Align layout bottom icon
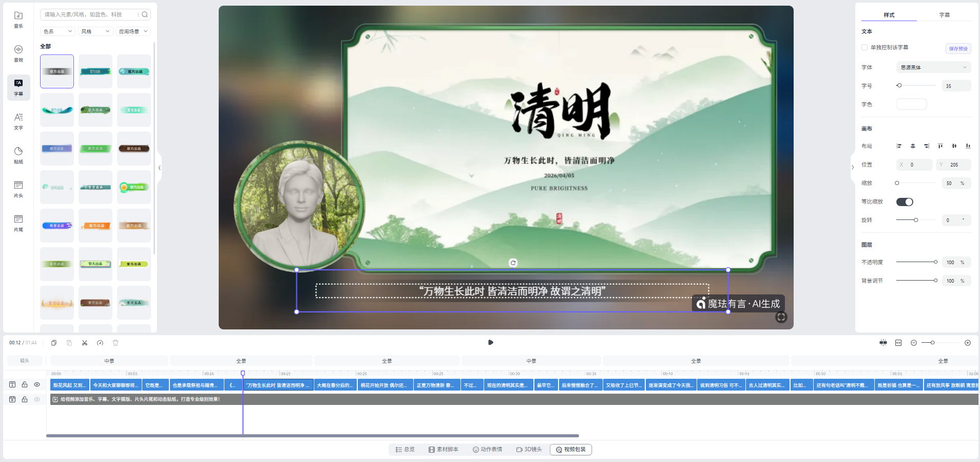Screen dimensions: 980x462 click(x=968, y=146)
